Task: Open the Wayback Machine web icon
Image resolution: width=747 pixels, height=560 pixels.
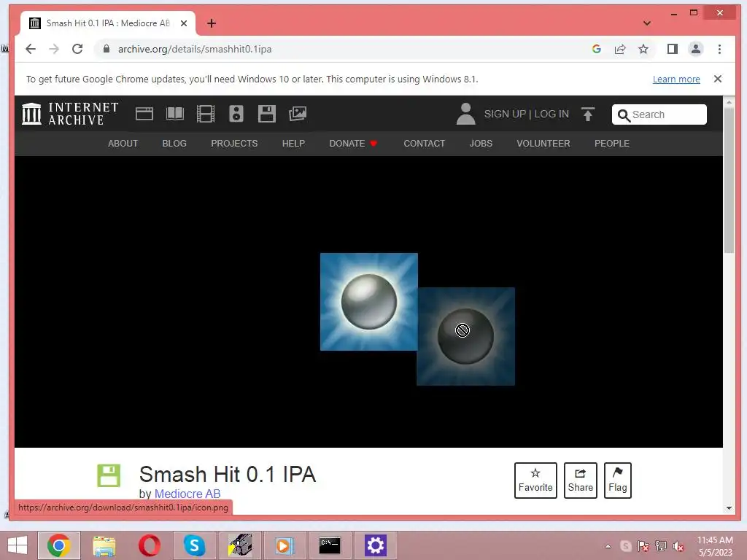Action: click(144, 114)
